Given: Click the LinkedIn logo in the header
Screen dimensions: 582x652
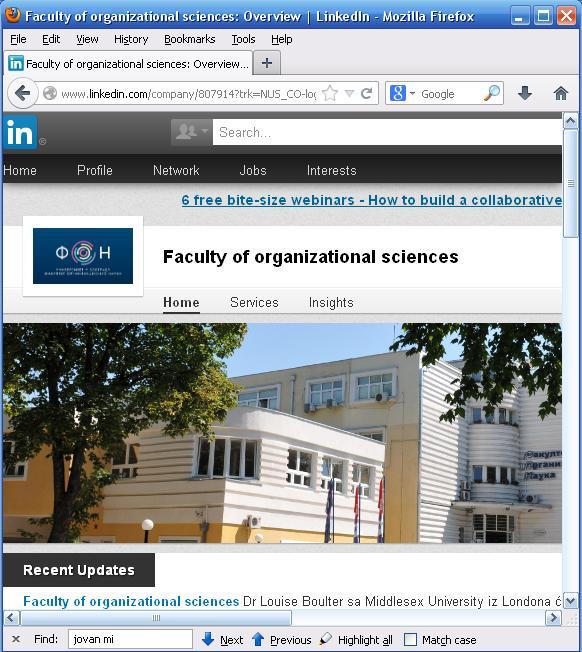Looking at the screenshot, I should tap(20, 132).
